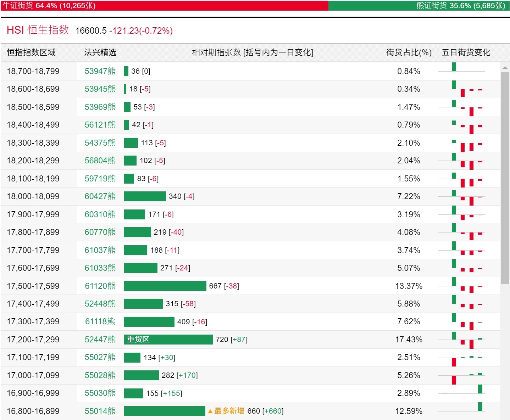This screenshot has width=510, height=420.
Task: Click the change -121.23(-0.72%) text
Action: pyautogui.click(x=141, y=30)
